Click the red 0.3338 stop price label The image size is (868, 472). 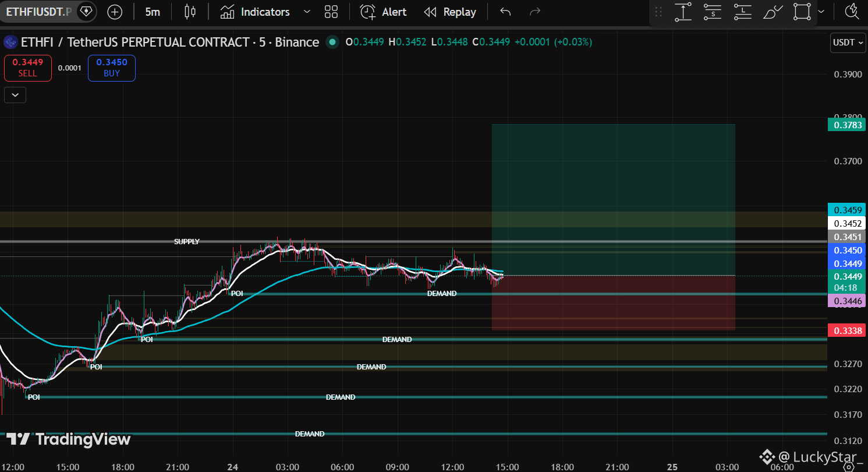pos(848,330)
